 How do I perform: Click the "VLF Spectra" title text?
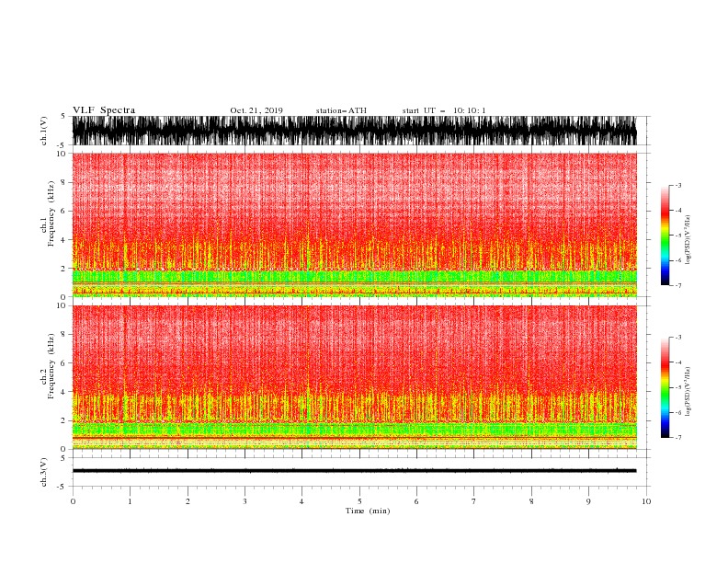104,110
